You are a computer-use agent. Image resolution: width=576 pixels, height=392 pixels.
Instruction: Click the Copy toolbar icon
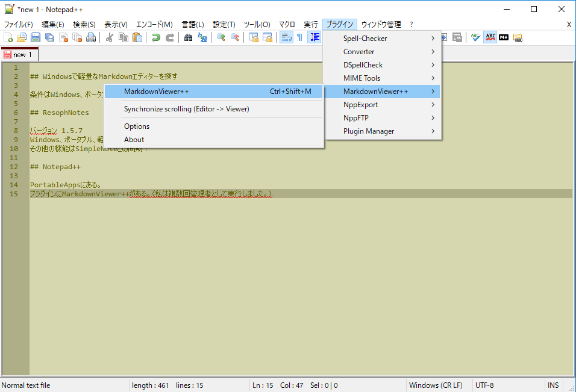[x=123, y=37]
